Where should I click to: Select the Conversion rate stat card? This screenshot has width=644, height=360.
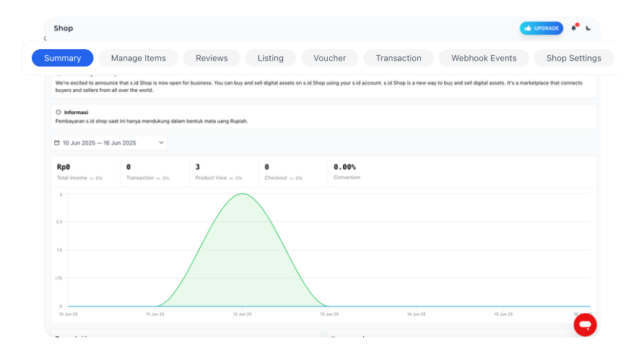point(361,171)
